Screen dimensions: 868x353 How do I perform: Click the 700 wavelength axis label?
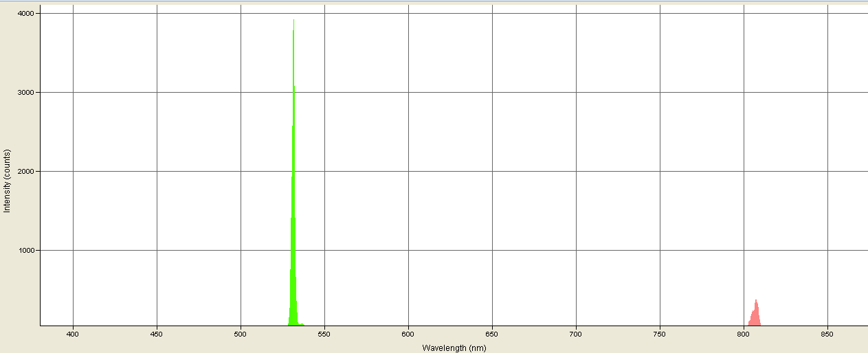point(576,334)
